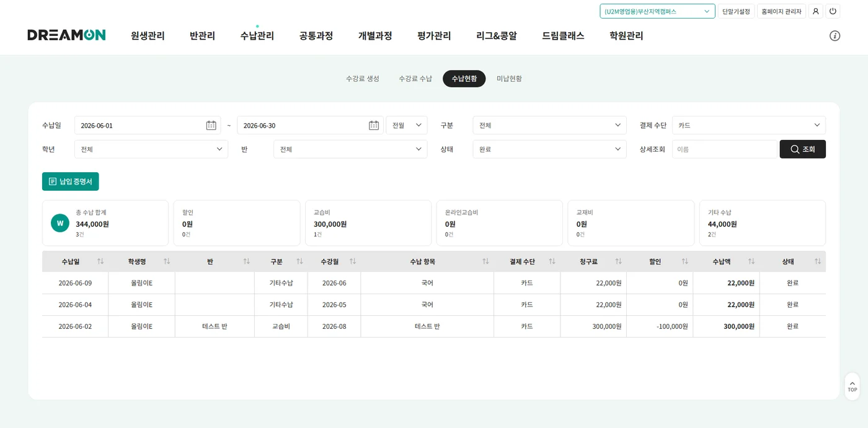
Task: Open the campus selector dropdown
Action: pyautogui.click(x=657, y=11)
